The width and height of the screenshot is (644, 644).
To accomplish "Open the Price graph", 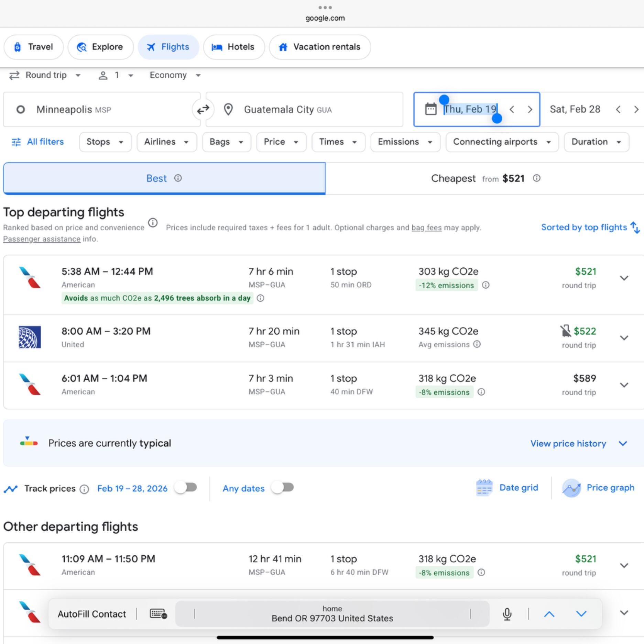I will pos(598,488).
